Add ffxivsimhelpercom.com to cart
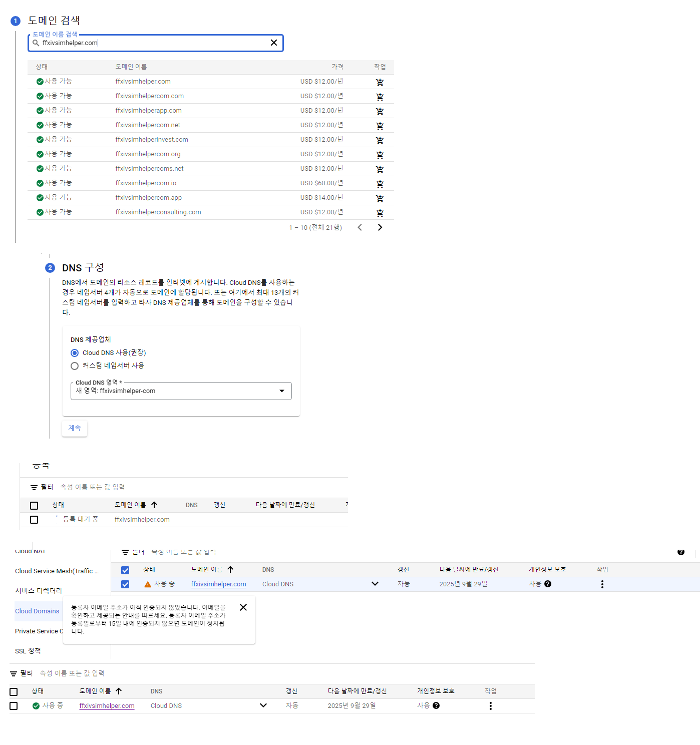This screenshot has width=700, height=745. [x=380, y=97]
